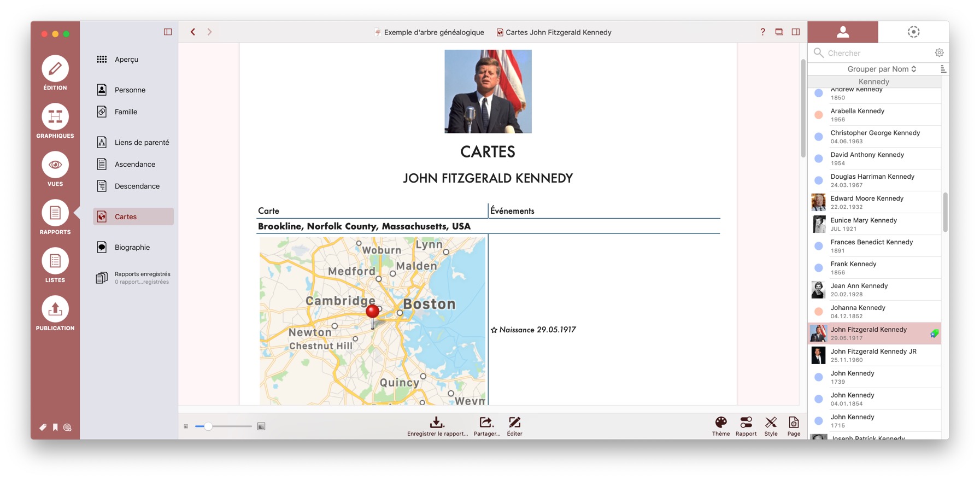Open the Page settings
The image size is (980, 480).
pos(794,426)
